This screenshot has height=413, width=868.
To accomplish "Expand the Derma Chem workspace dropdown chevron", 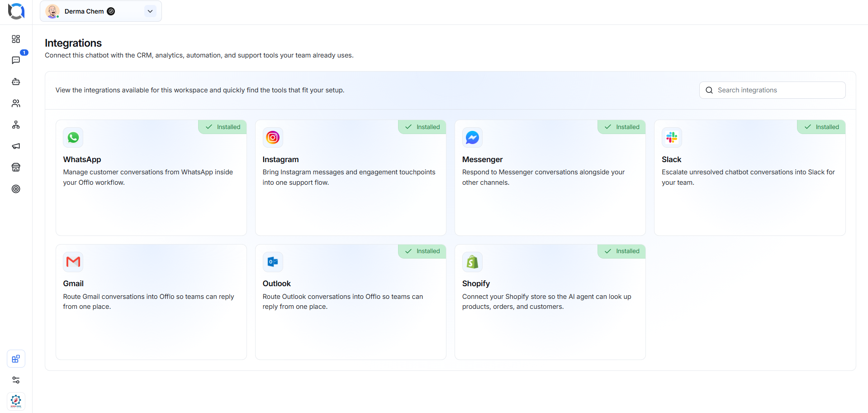I will [150, 11].
